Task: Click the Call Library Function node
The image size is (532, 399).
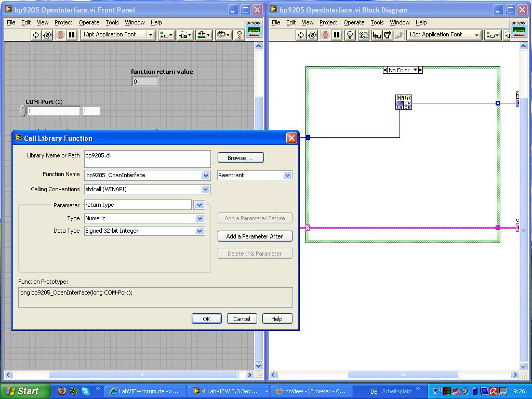Action: [404, 102]
